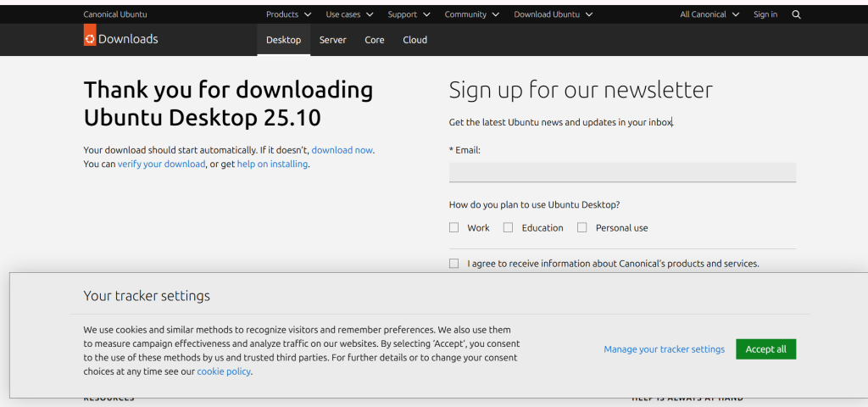The height and width of the screenshot is (407, 868).
Task: Open the Use cases dropdown
Action: click(348, 14)
